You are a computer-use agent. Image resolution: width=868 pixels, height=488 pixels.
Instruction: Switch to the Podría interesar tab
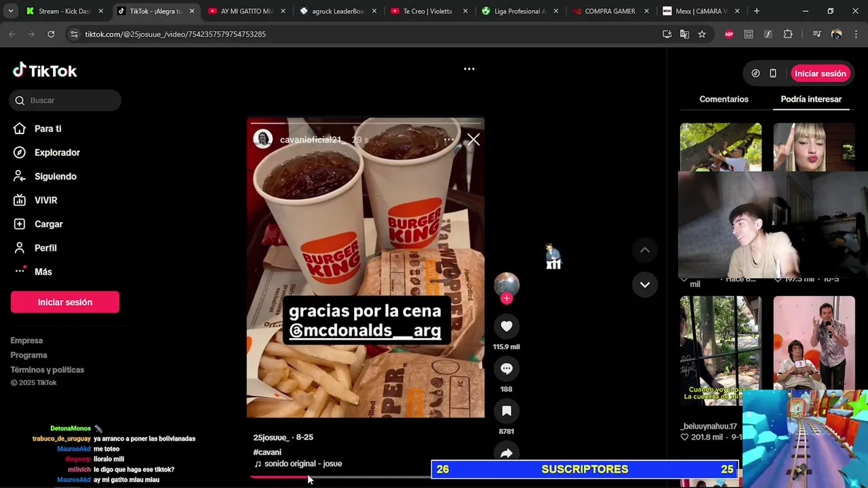tap(811, 99)
